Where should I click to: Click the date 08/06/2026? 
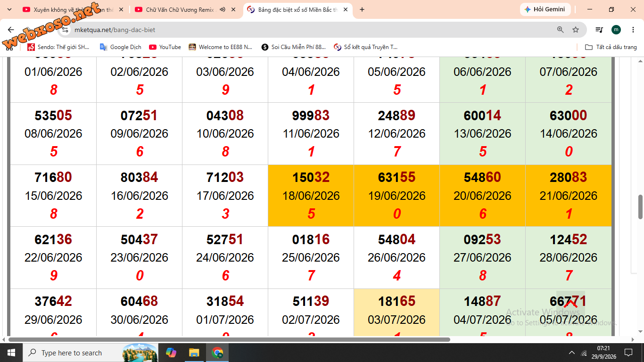(54, 133)
